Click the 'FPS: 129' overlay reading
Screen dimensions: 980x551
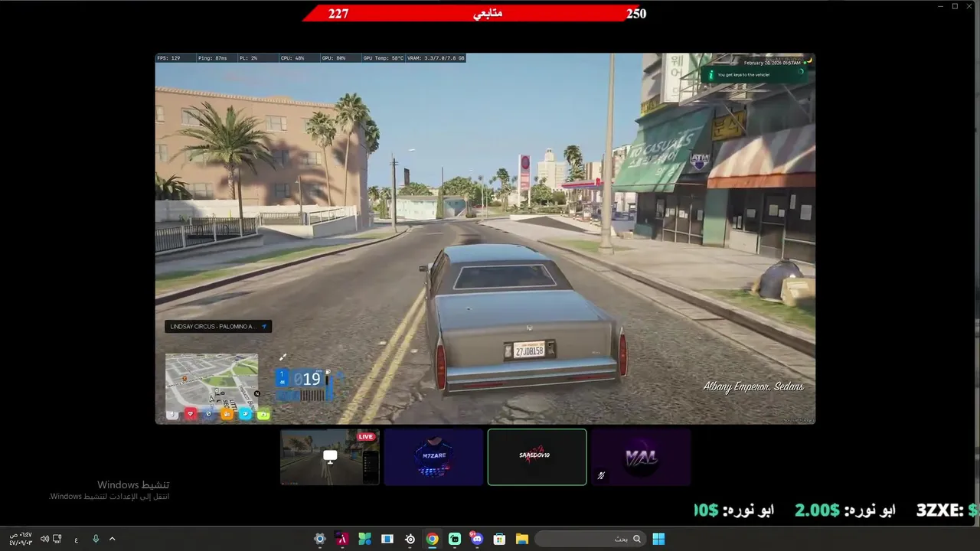coord(168,58)
